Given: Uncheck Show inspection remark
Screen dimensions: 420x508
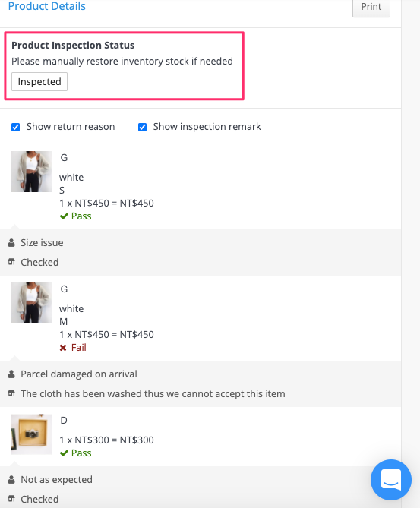Looking at the screenshot, I should tap(142, 127).
